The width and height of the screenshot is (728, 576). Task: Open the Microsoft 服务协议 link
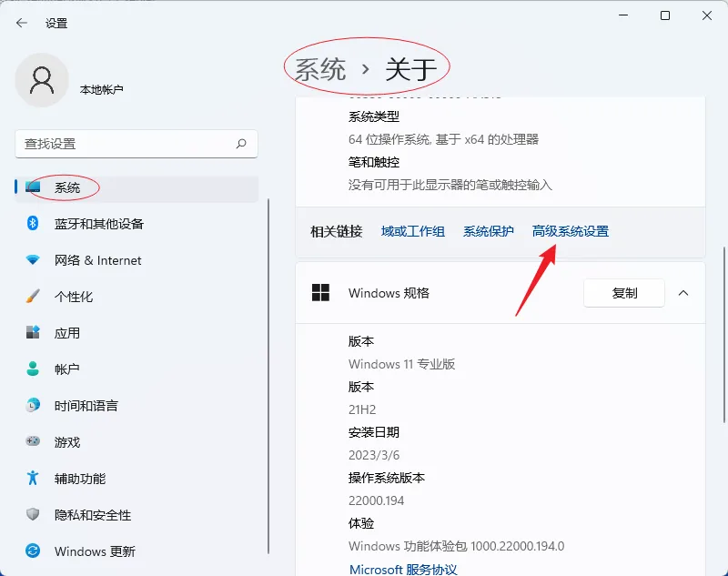click(x=403, y=569)
